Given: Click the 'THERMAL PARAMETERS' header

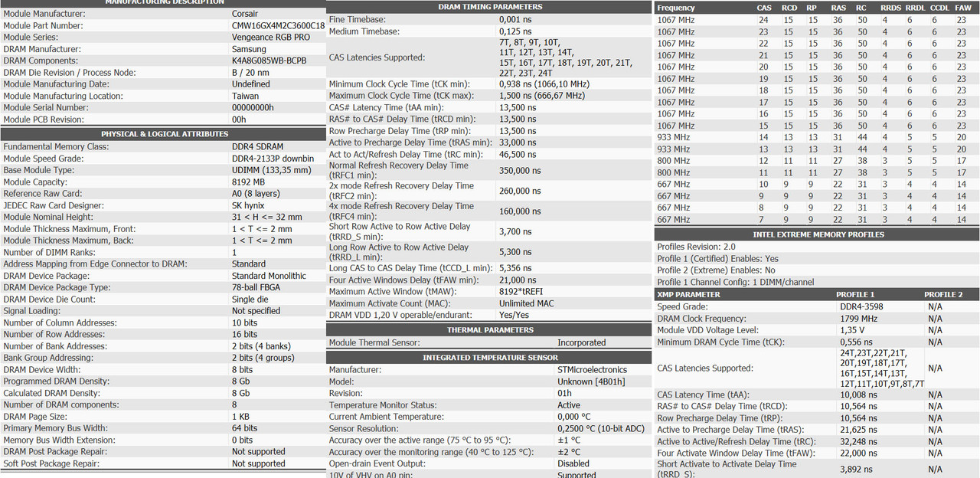Looking at the screenshot, I should (490, 329).
